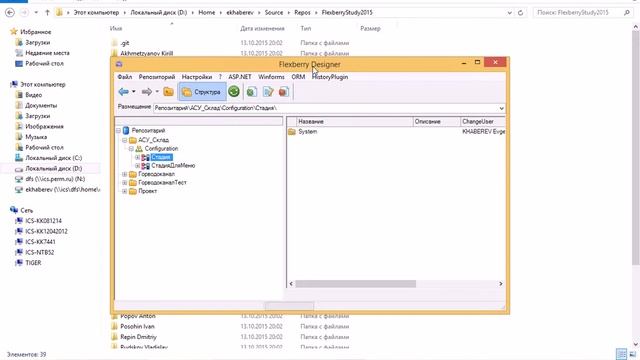Click Explorer Back navigation button

tap(10, 13)
